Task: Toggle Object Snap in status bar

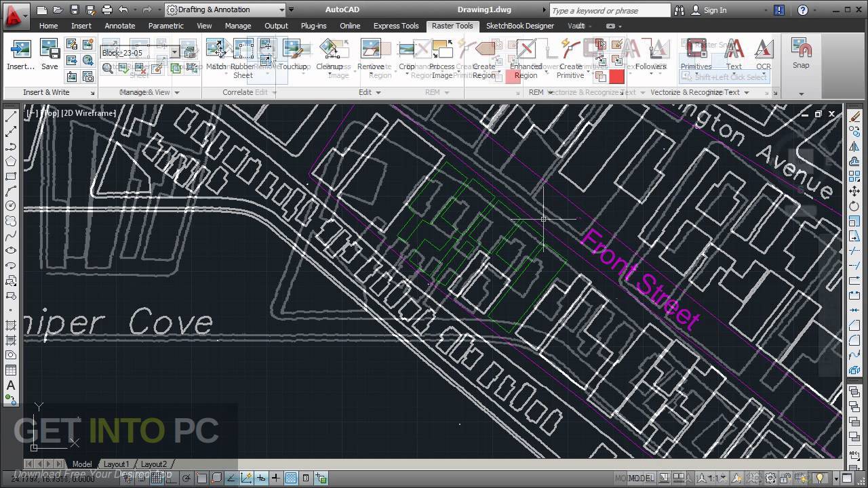Action: pos(201,478)
